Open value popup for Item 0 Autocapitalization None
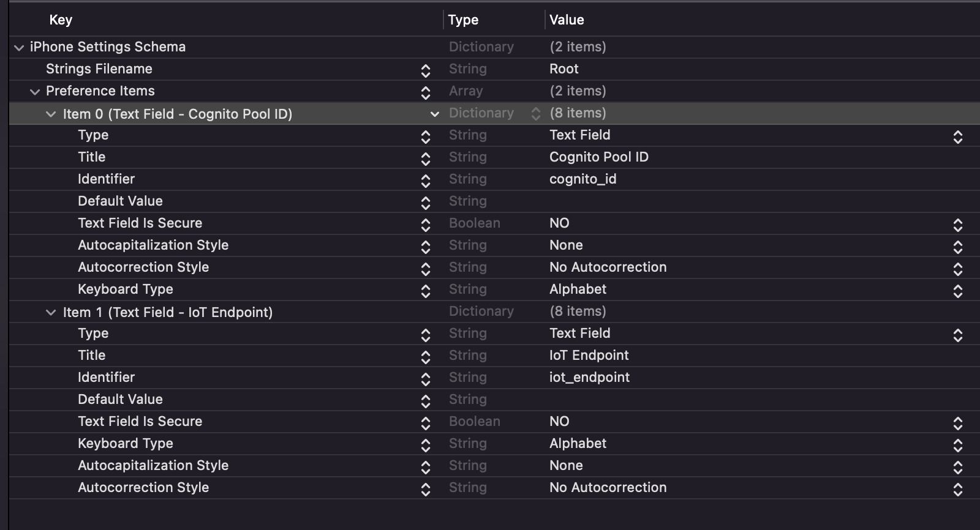The width and height of the screenshot is (980, 530). pyautogui.click(x=958, y=247)
